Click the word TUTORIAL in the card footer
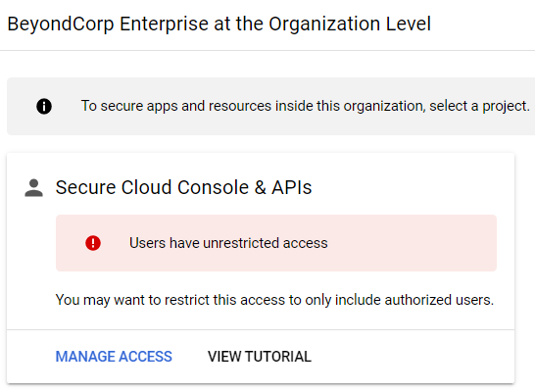 [278, 357]
